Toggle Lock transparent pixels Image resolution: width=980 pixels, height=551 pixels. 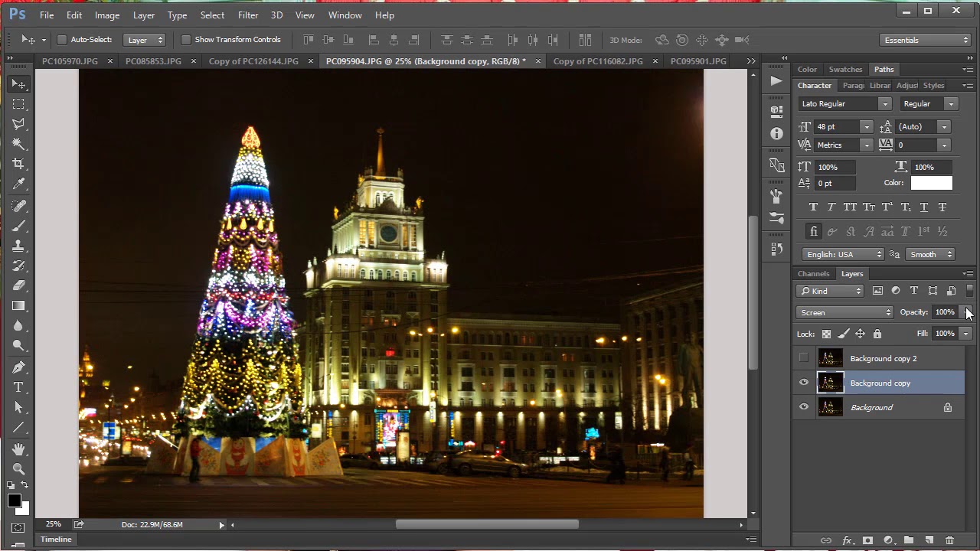(826, 334)
